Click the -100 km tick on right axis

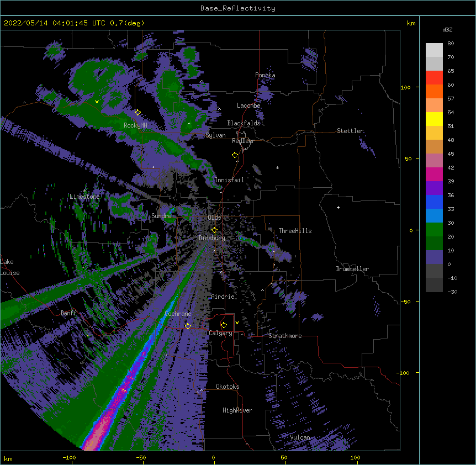(x=403, y=373)
